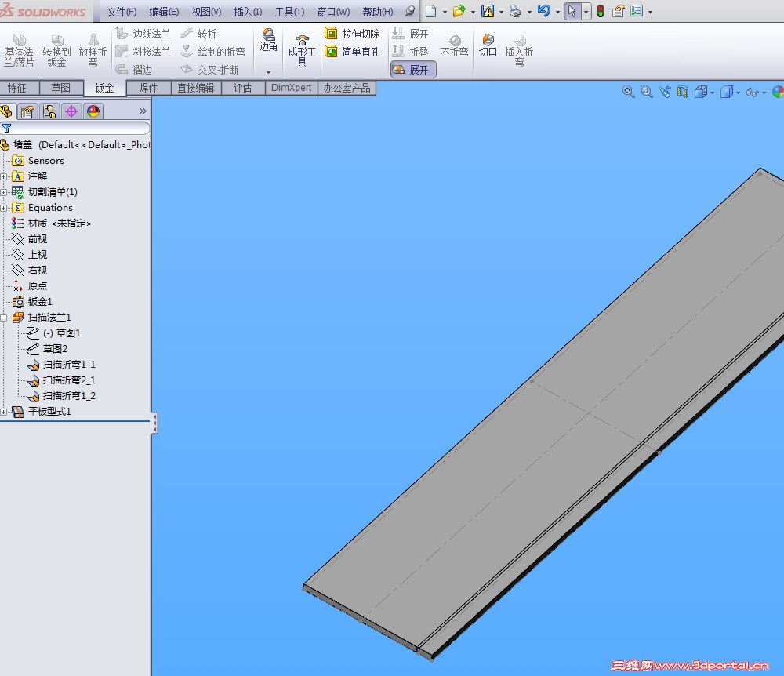Open the 编辑(E) menu

pos(164,12)
